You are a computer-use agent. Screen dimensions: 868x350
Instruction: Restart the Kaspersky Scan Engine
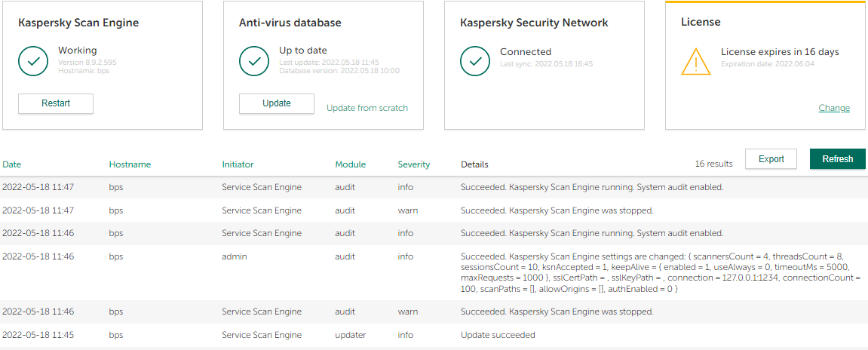click(x=56, y=103)
